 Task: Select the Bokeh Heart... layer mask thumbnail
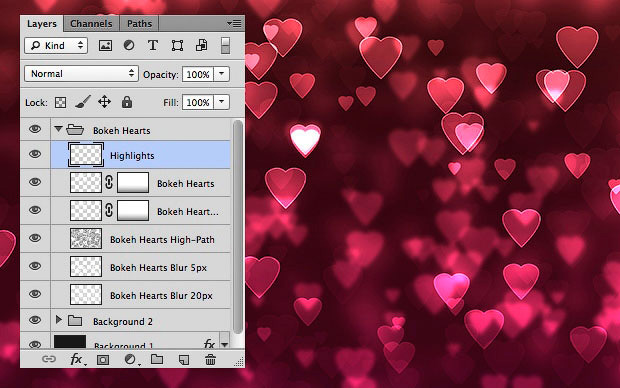[x=133, y=210]
